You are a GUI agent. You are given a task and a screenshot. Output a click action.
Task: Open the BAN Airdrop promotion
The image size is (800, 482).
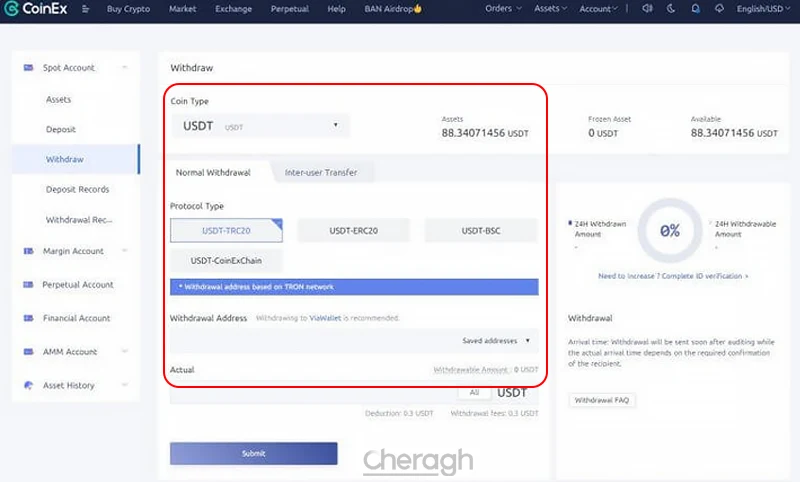pyautogui.click(x=393, y=9)
